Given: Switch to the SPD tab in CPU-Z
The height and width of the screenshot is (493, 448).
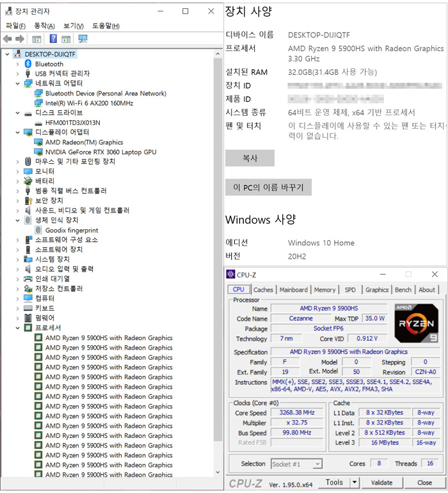Looking at the screenshot, I should click(350, 289).
